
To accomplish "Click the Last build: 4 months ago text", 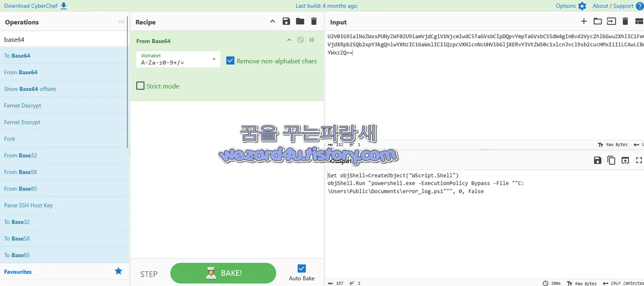I will [x=326, y=6].
